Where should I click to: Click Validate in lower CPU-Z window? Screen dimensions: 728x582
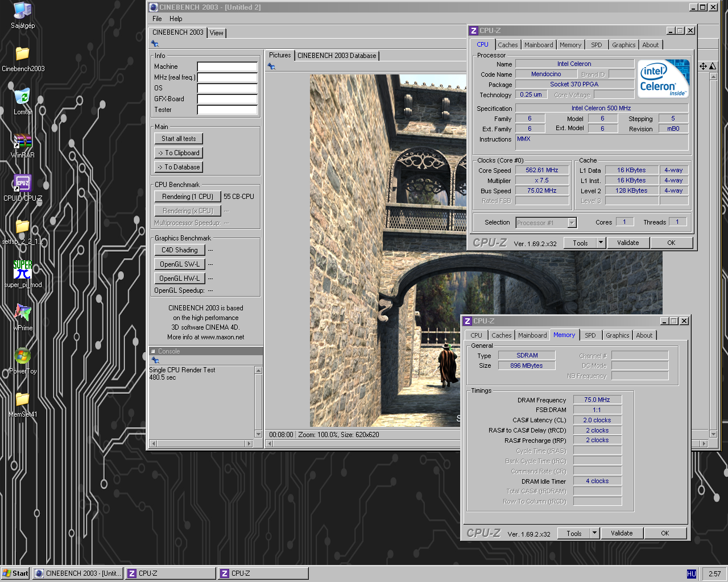pyautogui.click(x=622, y=533)
